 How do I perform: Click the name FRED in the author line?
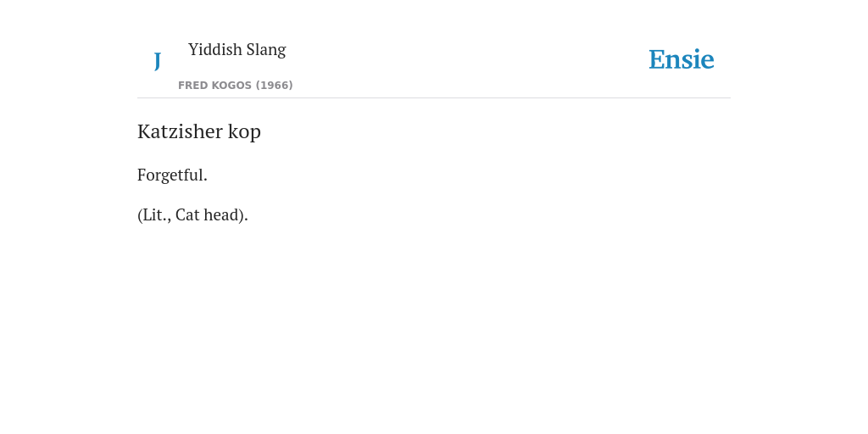[x=192, y=86]
